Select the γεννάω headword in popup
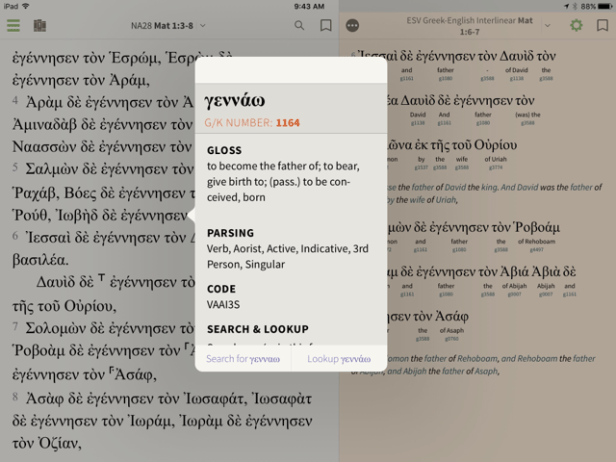 (233, 102)
